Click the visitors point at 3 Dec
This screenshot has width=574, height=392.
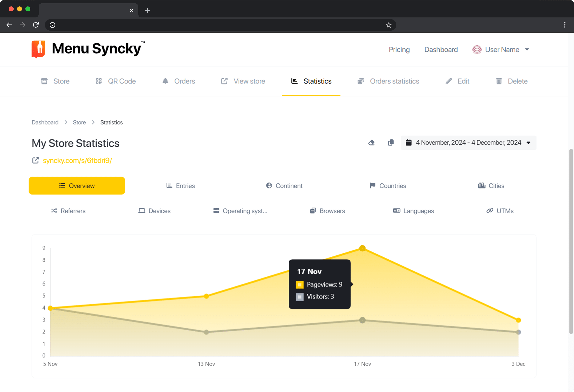(518, 332)
